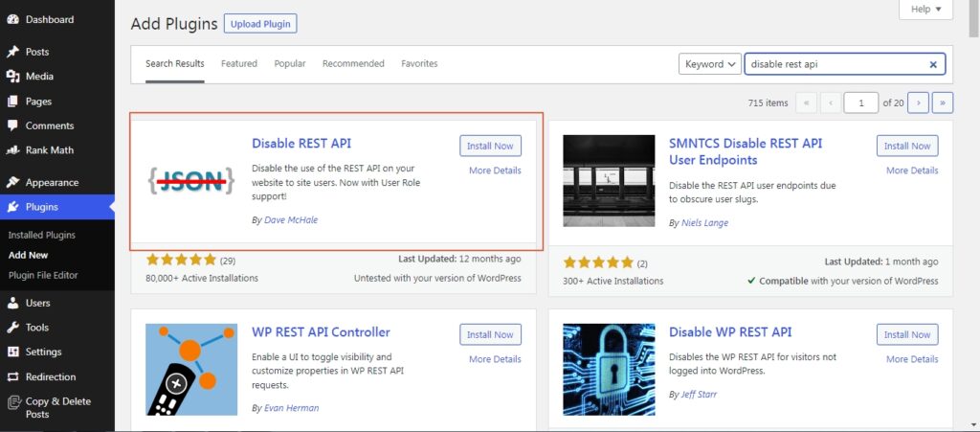Click "80,000+ Active Installations" text
This screenshot has height=432, width=980.
[202, 278]
